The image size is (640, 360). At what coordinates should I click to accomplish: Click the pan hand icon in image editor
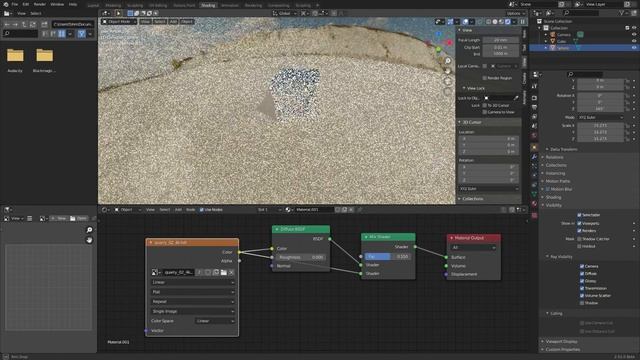click(x=89, y=240)
